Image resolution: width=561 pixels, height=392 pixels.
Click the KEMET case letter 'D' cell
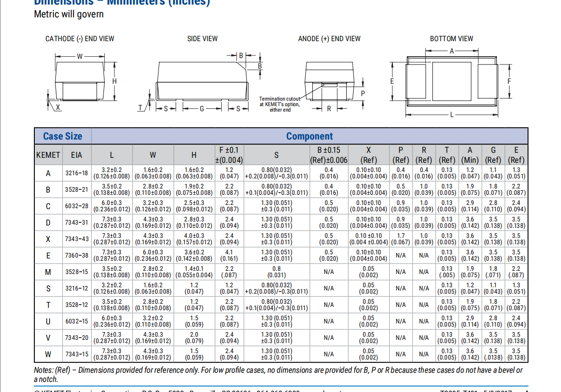48,223
